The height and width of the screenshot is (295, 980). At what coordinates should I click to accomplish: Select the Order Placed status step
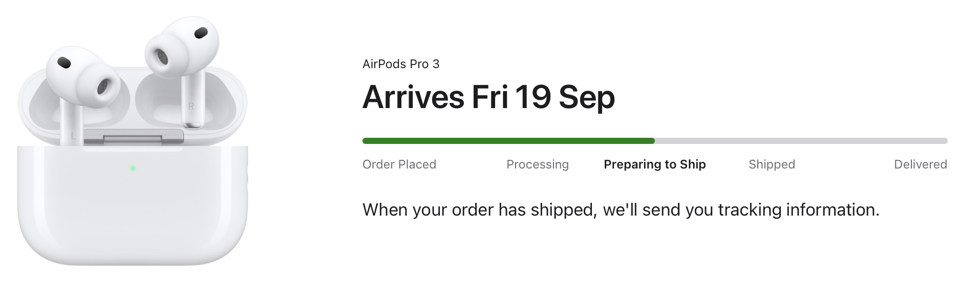(399, 164)
